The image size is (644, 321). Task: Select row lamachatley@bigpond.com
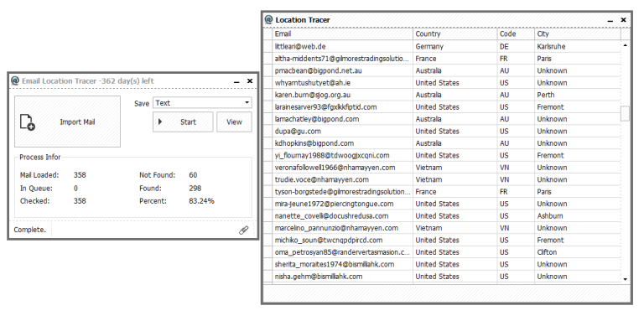442,119
